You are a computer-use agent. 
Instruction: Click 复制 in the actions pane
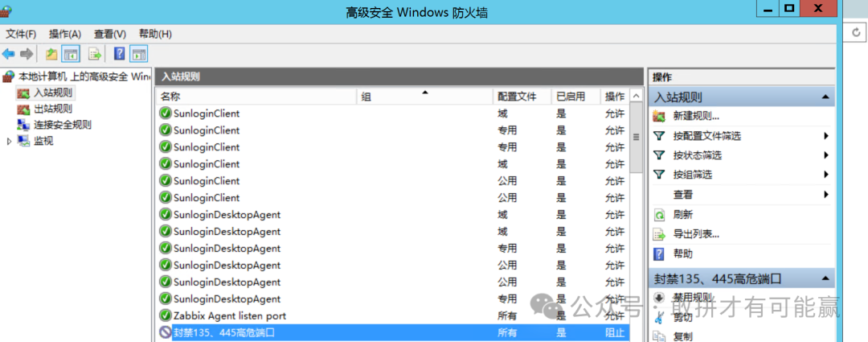pyautogui.click(x=682, y=336)
